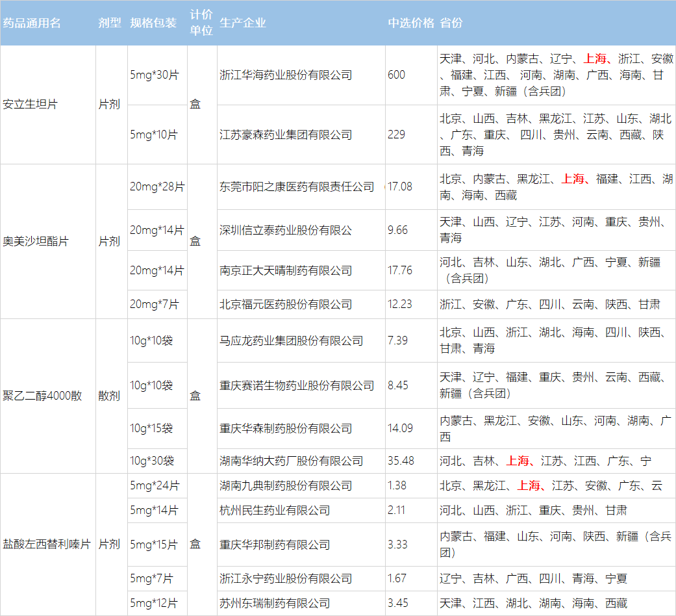This screenshot has height=616, width=676.
Task: Click 马应龙药业集团股份有限公司 cell
Action: pyautogui.click(x=291, y=340)
